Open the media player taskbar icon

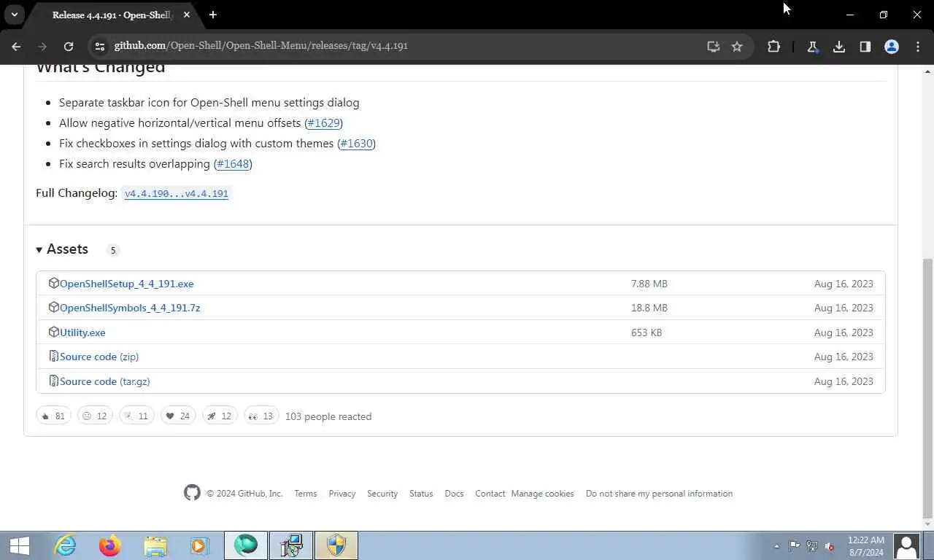(x=200, y=545)
